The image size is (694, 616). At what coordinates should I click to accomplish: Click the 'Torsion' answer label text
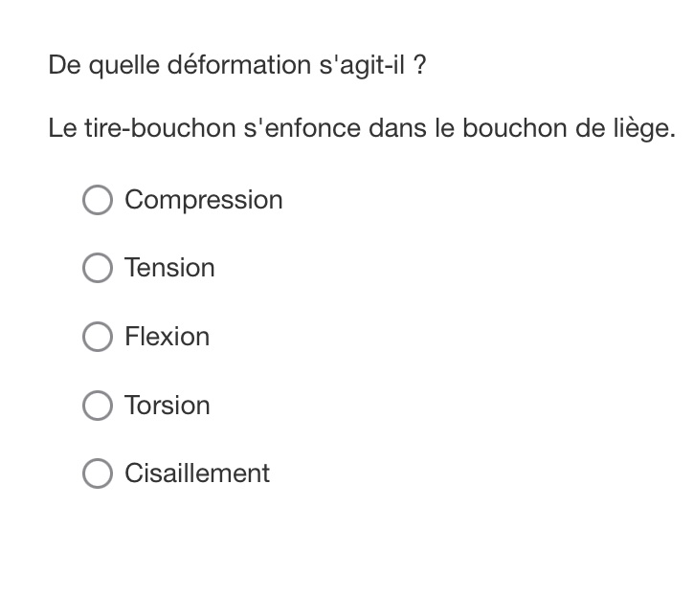[167, 406]
